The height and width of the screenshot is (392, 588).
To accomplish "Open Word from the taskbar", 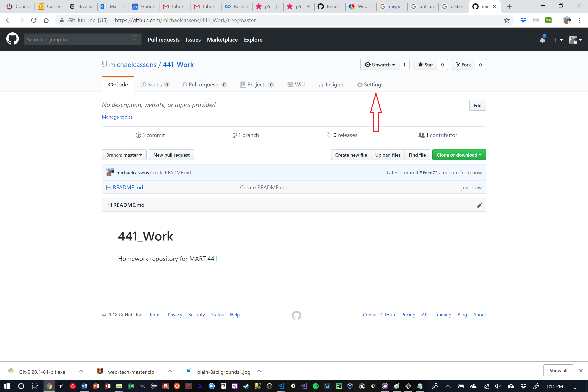I will pyautogui.click(x=84, y=386).
